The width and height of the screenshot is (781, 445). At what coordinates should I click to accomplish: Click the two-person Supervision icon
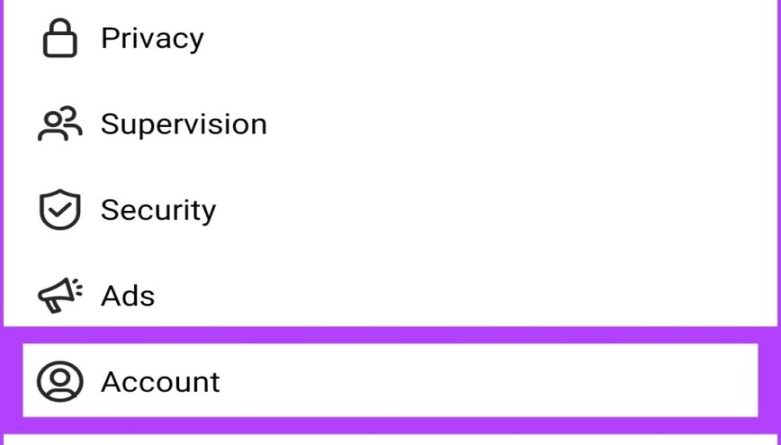[x=60, y=124]
